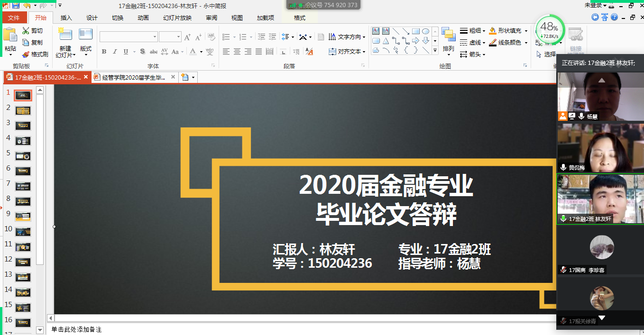Switch to the 幻灯片放映 slide show tab
Image resolution: width=644 pixels, height=335 pixels.
click(x=177, y=18)
